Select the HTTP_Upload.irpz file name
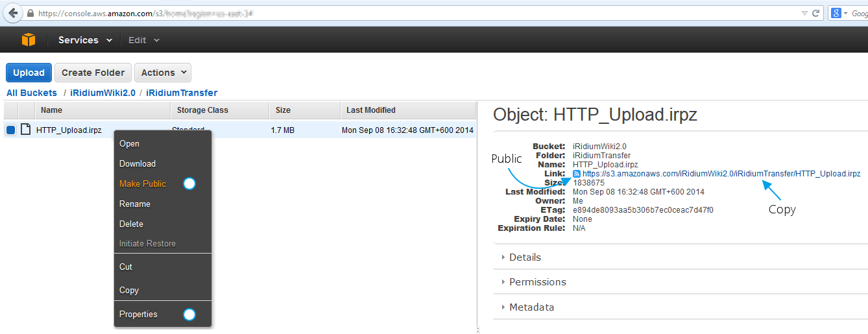This screenshot has height=334, width=868. [x=69, y=130]
